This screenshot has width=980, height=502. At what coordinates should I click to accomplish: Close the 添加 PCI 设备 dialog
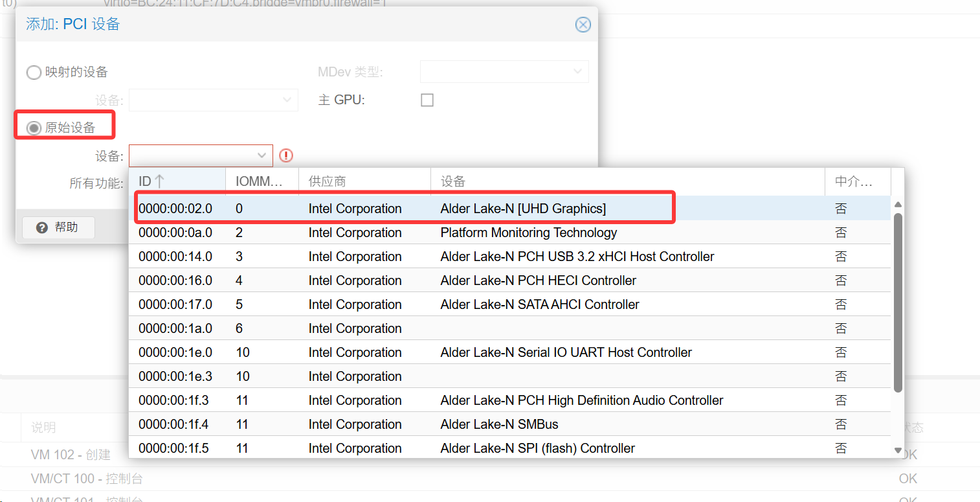[583, 25]
